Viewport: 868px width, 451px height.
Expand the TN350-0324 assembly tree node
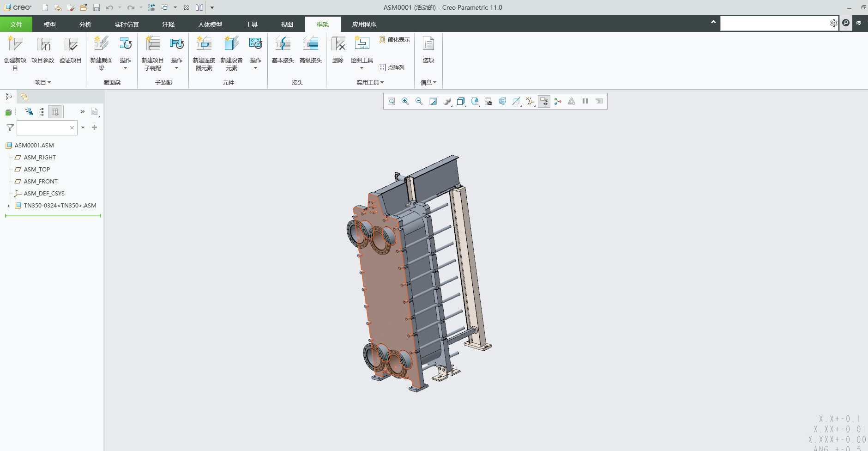click(8, 206)
